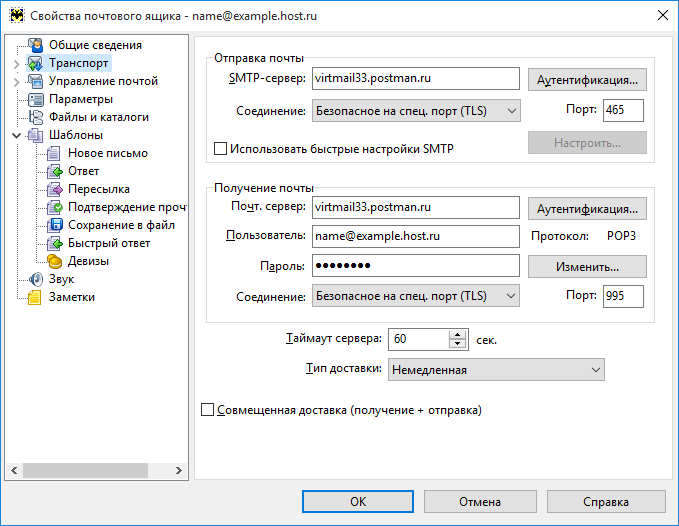Click the Пользователь input field

pyautogui.click(x=416, y=236)
